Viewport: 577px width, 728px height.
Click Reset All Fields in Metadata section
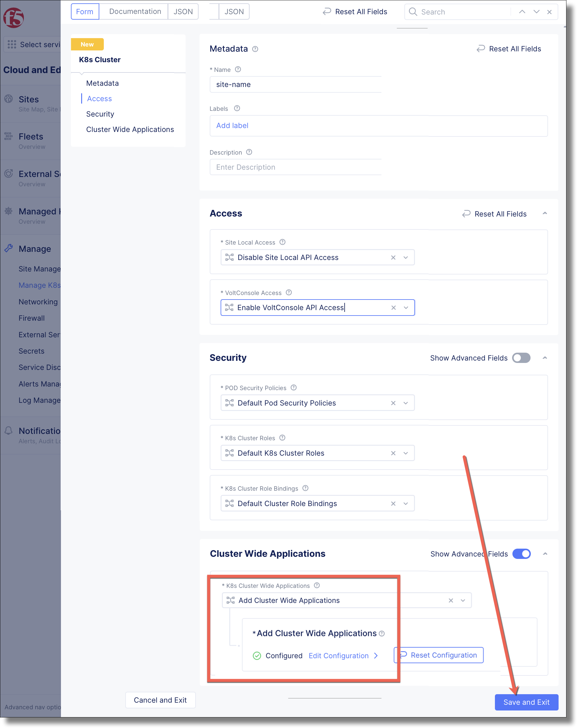click(508, 49)
